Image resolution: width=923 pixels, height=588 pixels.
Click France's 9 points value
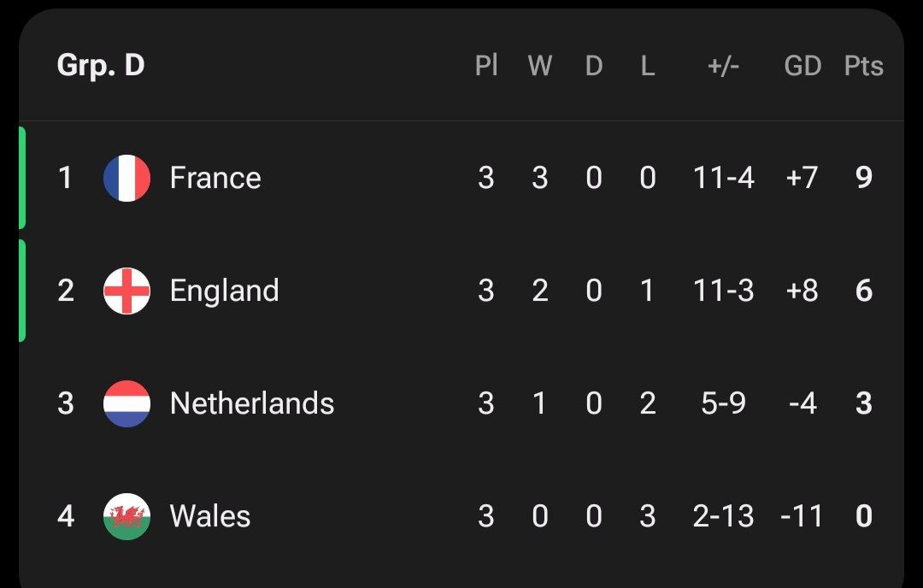point(863,178)
